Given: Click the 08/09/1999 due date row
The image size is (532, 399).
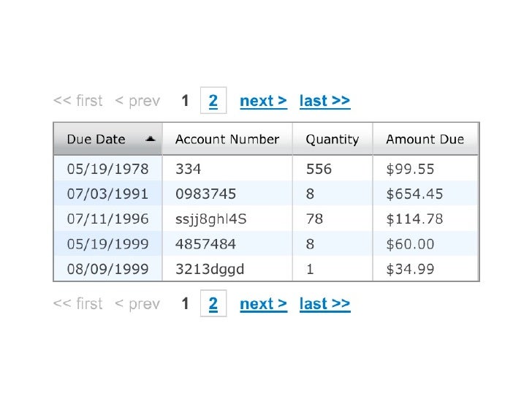Looking at the screenshot, I should click(x=107, y=269).
